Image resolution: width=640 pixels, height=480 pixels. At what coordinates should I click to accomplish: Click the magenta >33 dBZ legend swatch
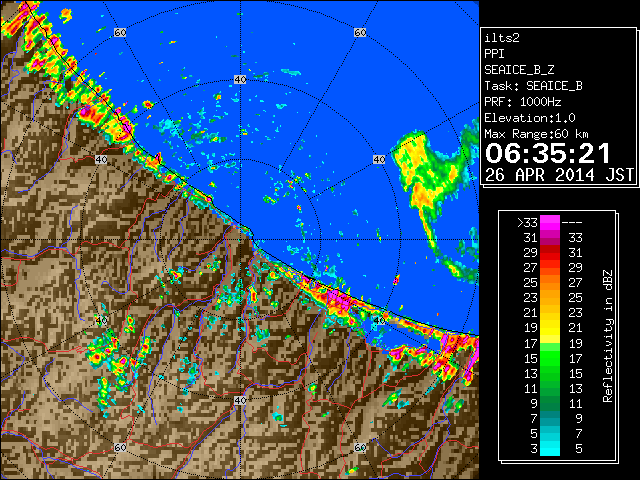(549, 222)
